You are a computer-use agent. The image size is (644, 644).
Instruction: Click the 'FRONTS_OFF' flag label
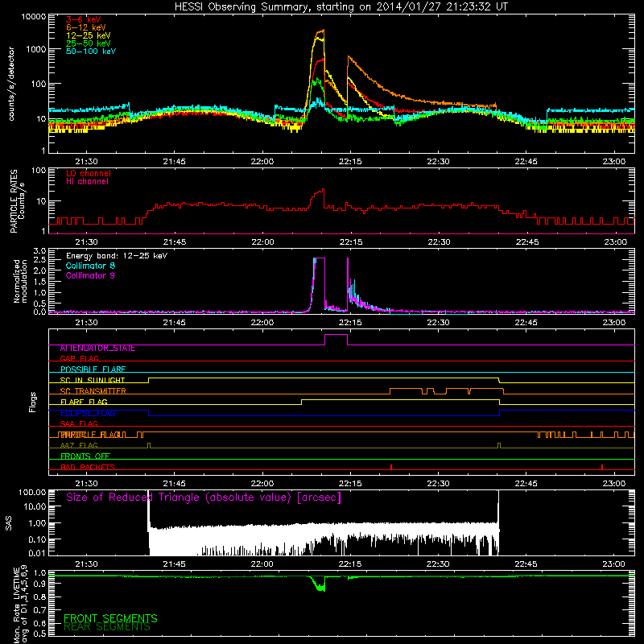[x=85, y=456]
